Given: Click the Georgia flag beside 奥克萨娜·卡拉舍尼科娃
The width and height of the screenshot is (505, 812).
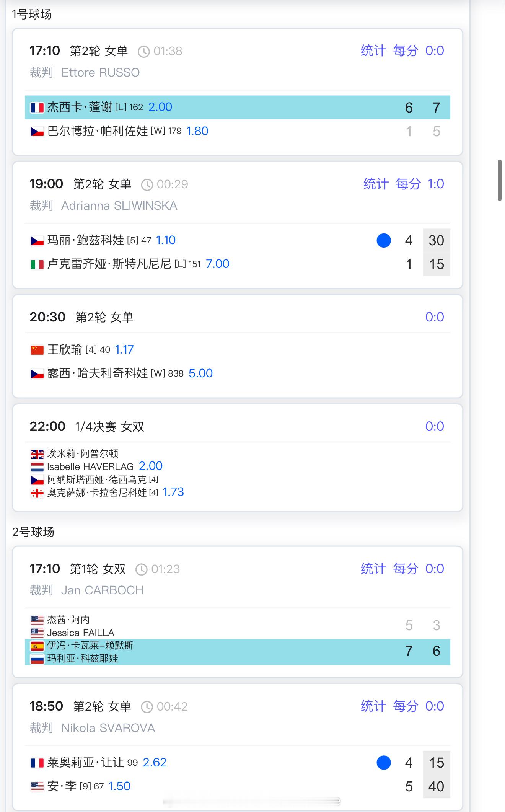Looking at the screenshot, I should 37,493.
